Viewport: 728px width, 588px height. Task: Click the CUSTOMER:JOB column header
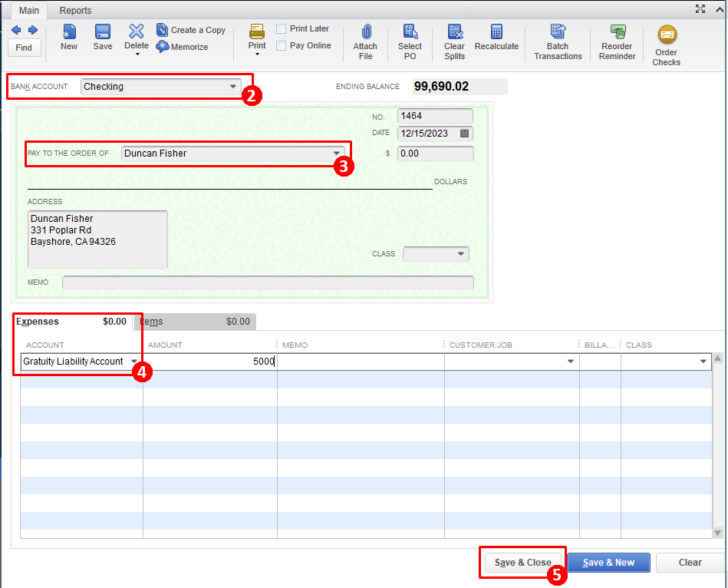pos(480,345)
